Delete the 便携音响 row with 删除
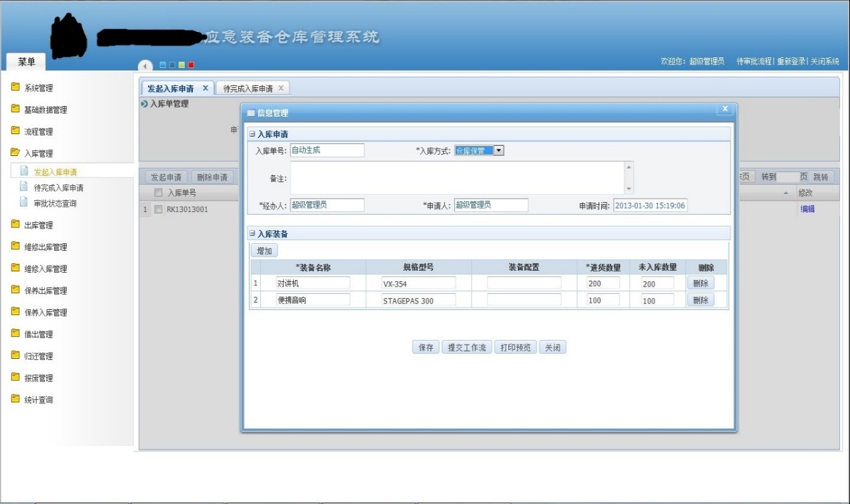This screenshot has width=850, height=504. (700, 300)
